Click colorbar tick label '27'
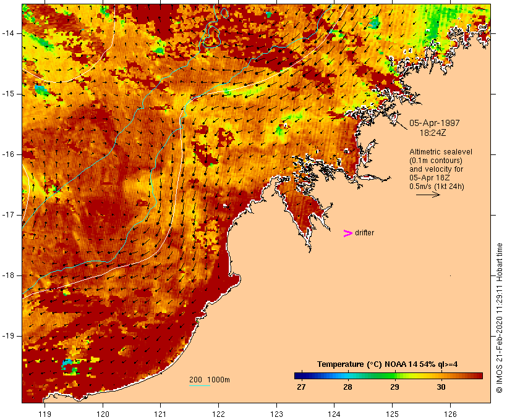 pyautogui.click(x=301, y=387)
